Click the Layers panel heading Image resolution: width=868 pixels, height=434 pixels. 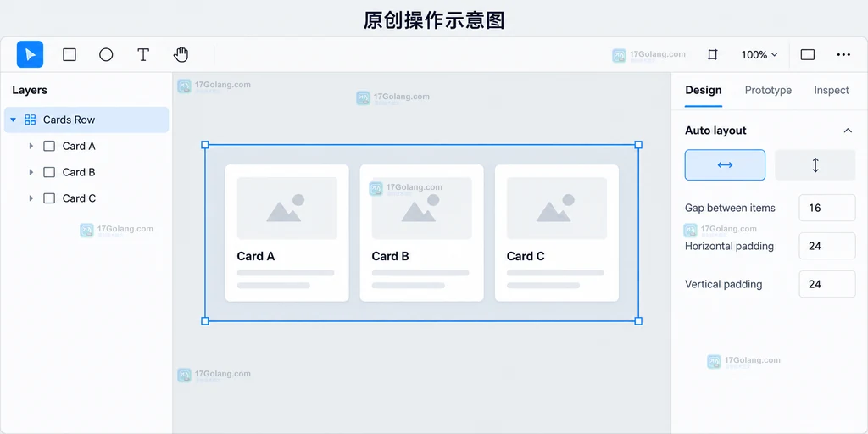coord(30,90)
